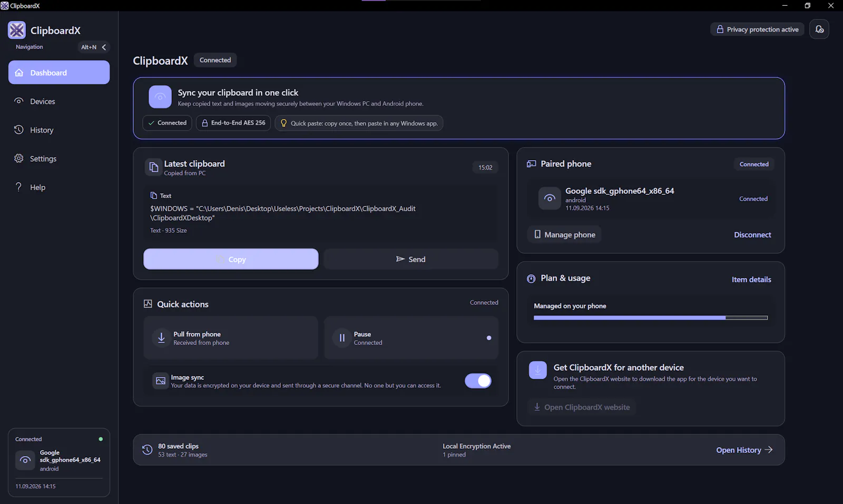Collapse the navigation sidebar with the chevron

click(104, 47)
